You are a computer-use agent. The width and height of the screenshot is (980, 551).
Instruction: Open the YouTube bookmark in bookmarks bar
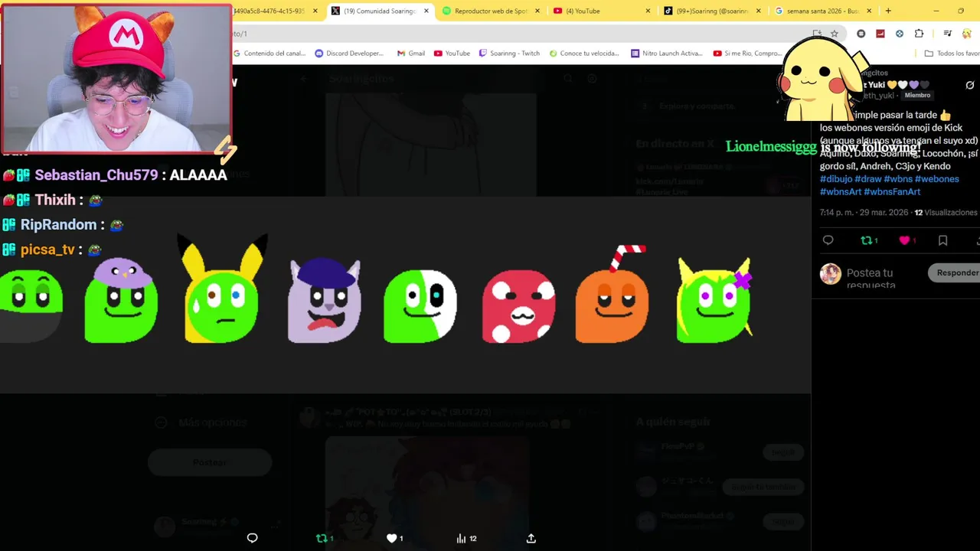coord(452,54)
